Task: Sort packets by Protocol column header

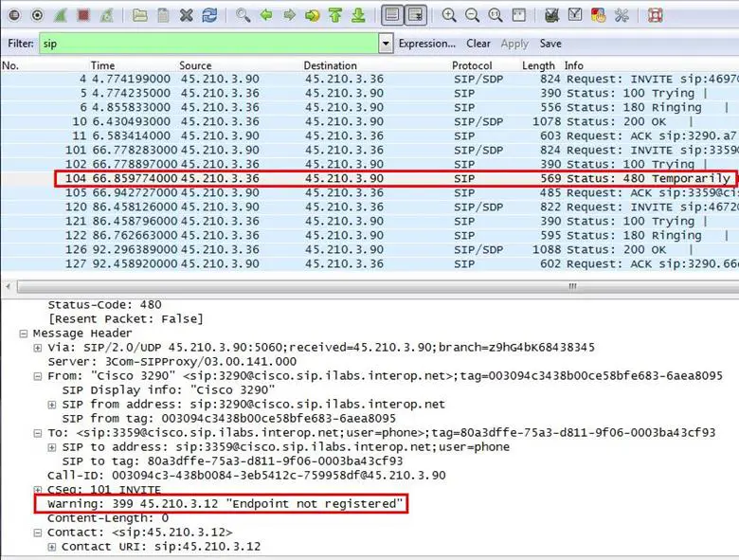Action: pos(472,65)
